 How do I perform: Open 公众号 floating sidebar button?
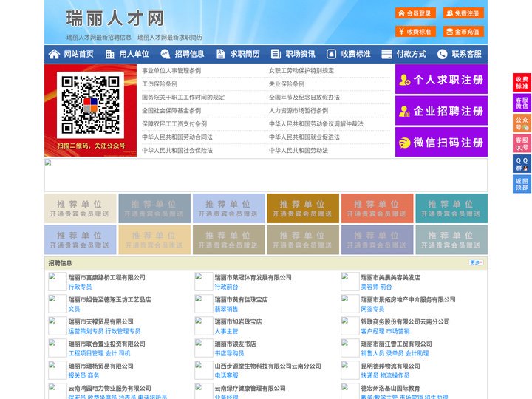[x=522, y=123]
